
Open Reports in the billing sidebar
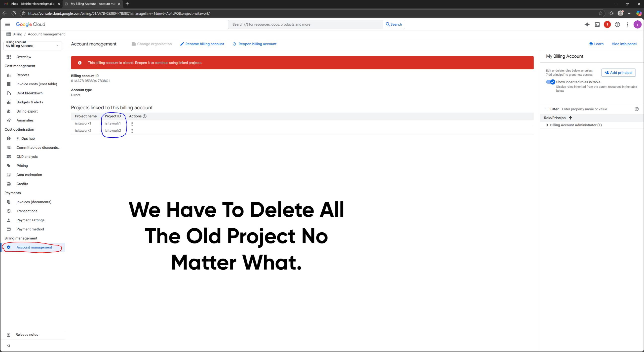tap(23, 75)
